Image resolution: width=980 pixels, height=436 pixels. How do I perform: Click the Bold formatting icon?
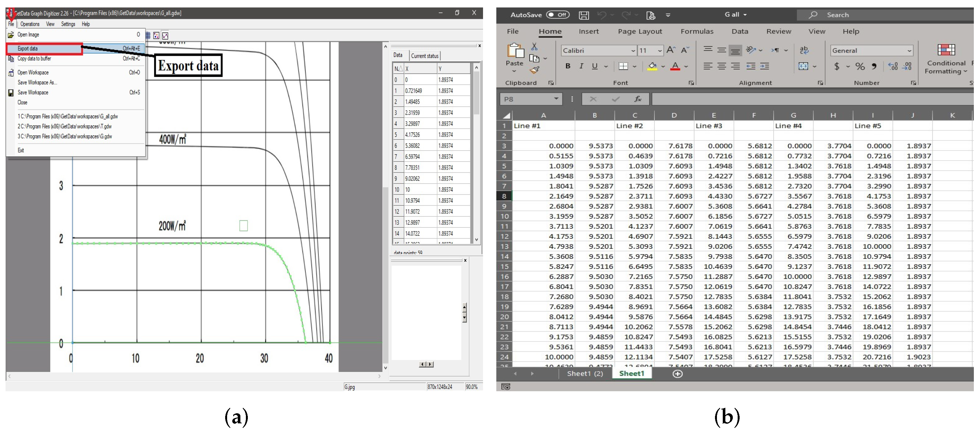[x=568, y=66]
